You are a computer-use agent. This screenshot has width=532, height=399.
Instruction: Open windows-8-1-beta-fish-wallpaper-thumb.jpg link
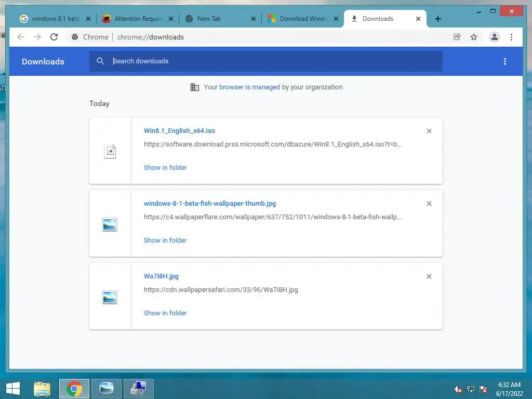pos(210,204)
